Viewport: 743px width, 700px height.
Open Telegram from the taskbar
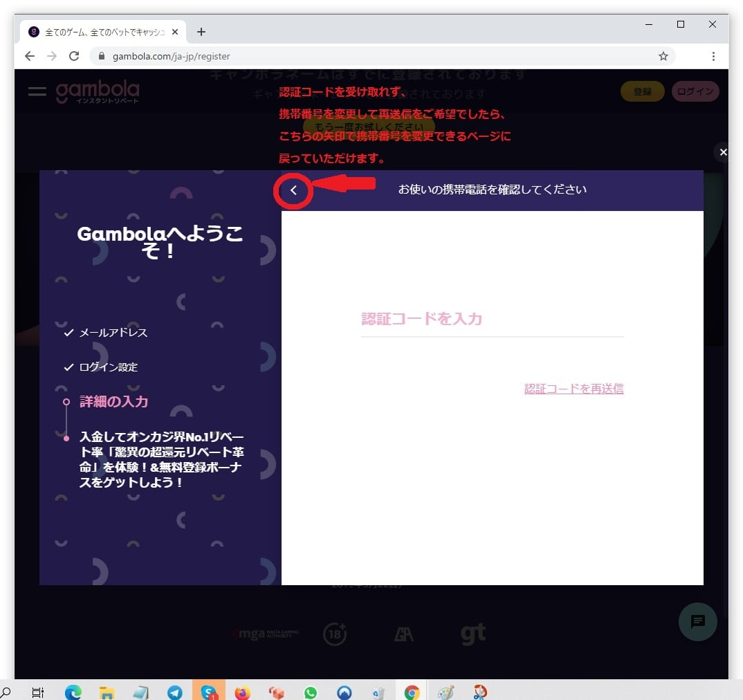(175, 692)
